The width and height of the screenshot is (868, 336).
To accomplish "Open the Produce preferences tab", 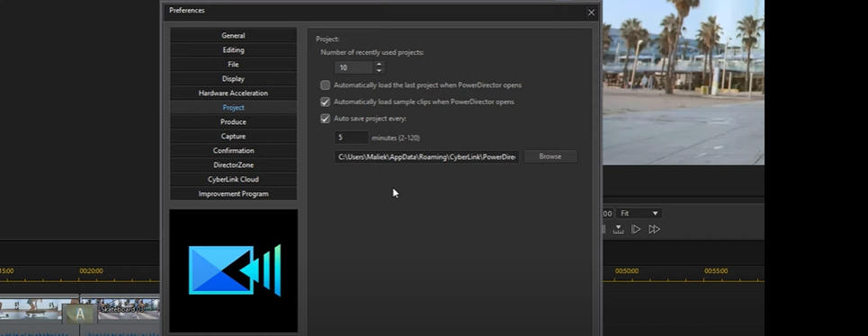I will 233,121.
